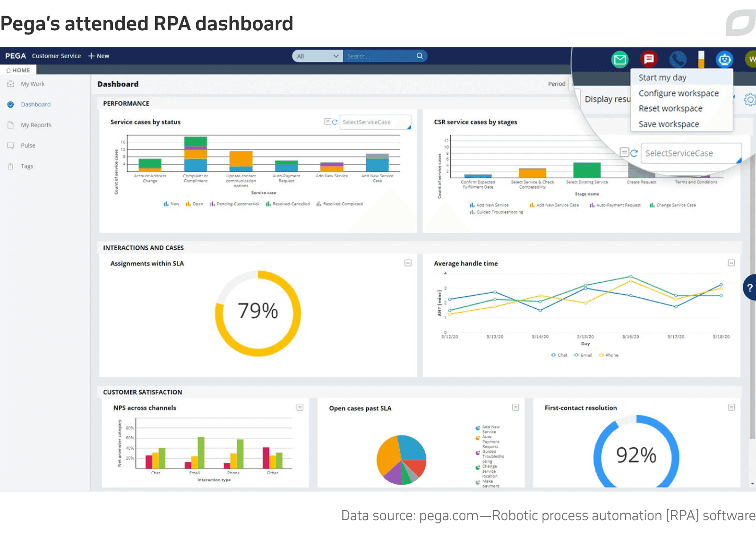The image size is (756, 539).
Task: Toggle Chat series in handle time legend
Action: pos(559,355)
